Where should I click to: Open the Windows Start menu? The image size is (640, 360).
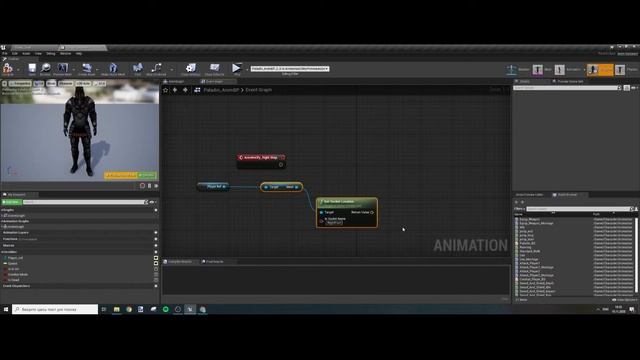(x=6, y=309)
